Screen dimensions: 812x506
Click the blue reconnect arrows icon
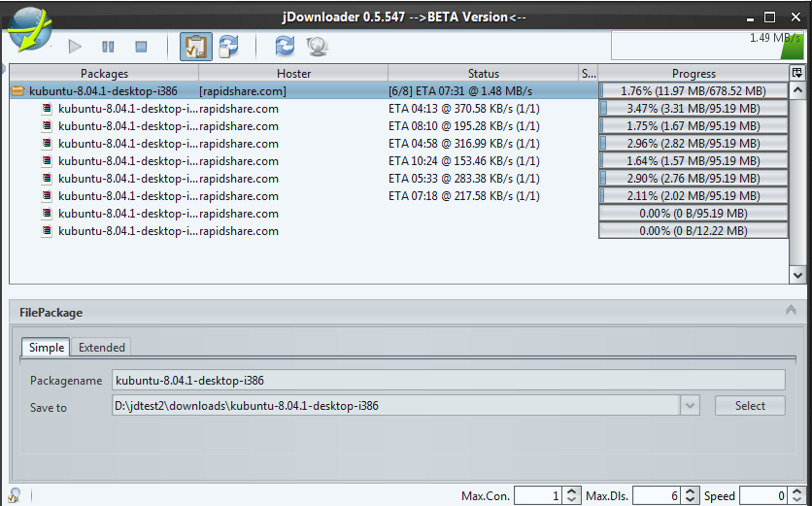pyautogui.click(x=285, y=46)
